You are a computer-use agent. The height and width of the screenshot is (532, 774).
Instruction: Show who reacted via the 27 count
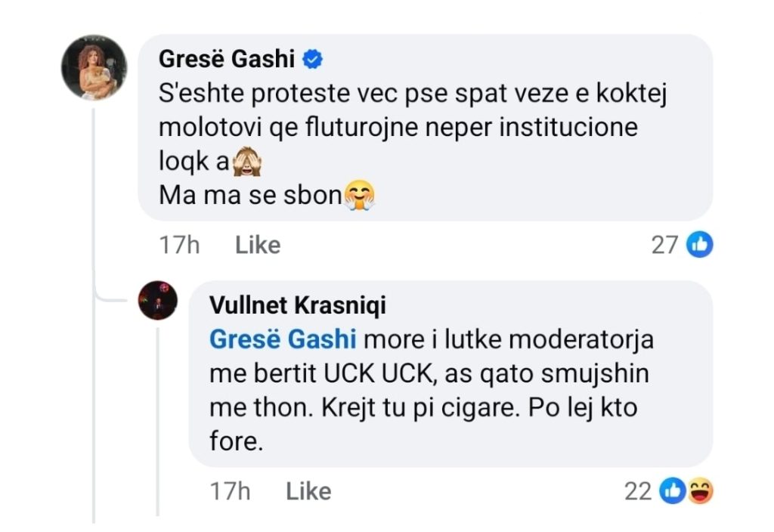coord(664,245)
